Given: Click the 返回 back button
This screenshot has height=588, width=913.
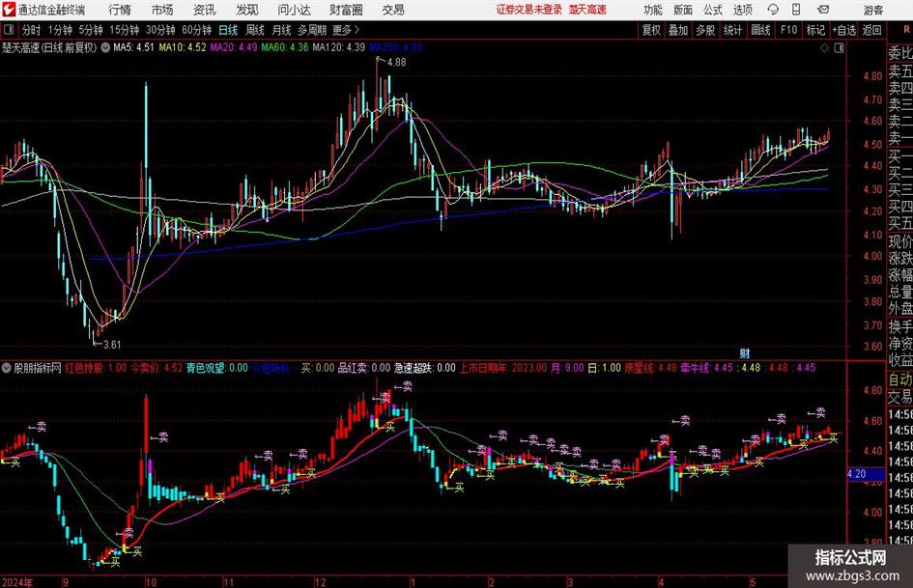Looking at the screenshot, I should [871, 30].
